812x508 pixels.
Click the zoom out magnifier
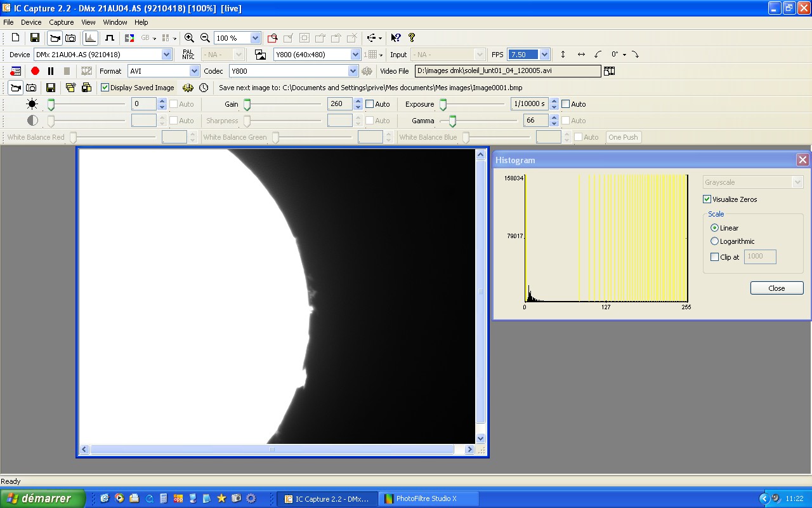[205, 37]
